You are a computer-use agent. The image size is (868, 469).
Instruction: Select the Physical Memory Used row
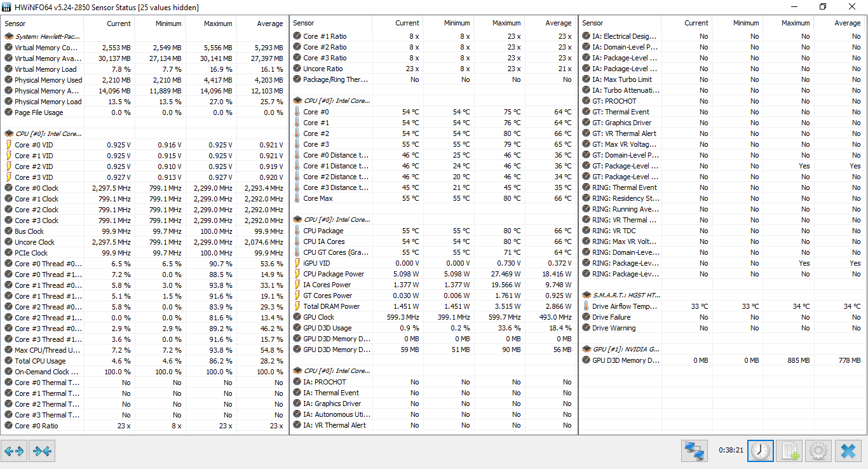pyautogui.click(x=144, y=80)
